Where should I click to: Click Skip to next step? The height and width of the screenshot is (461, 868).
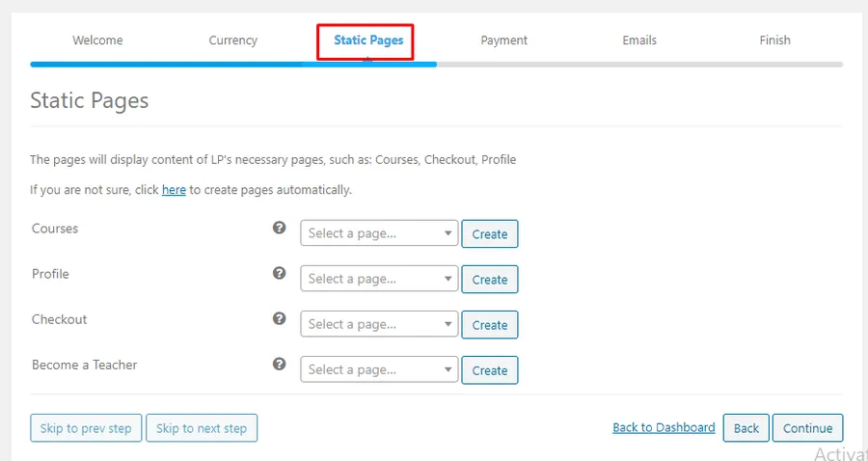[202, 428]
